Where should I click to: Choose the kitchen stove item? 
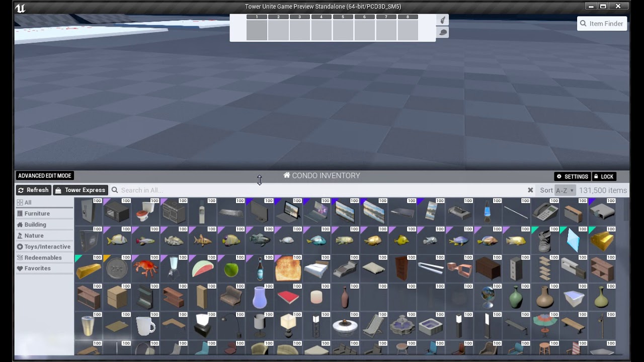174,212
